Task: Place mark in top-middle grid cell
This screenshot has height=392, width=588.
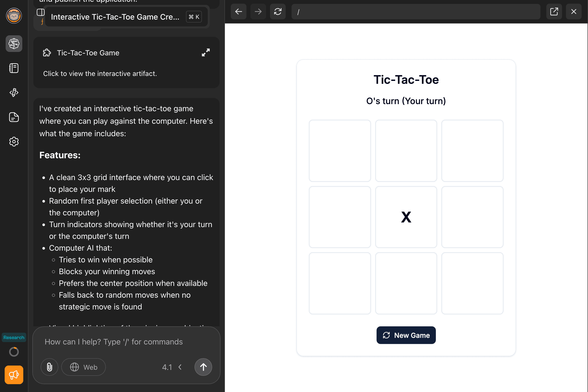Action: tap(406, 151)
